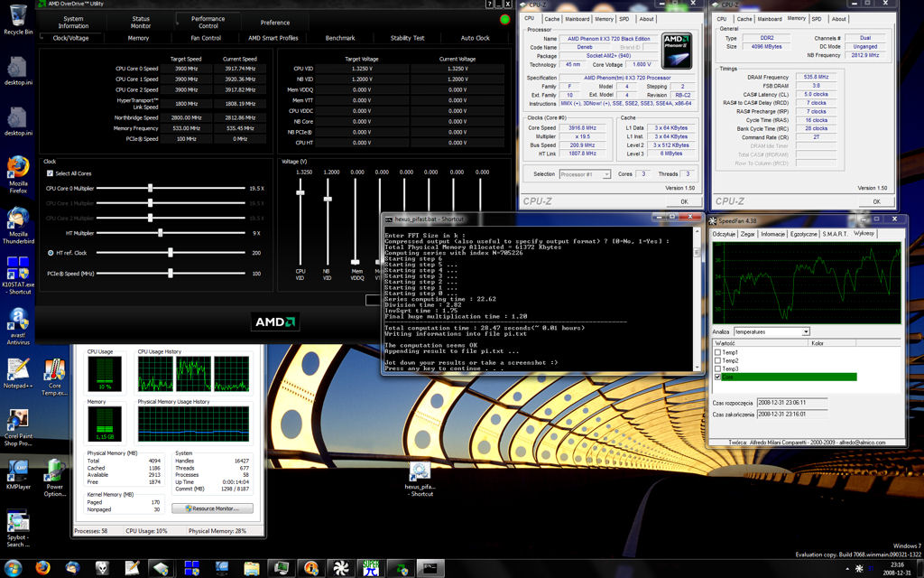Screen dimensions: 924x578
Task: Open the Benchmark sub-tab
Action: click(340, 38)
